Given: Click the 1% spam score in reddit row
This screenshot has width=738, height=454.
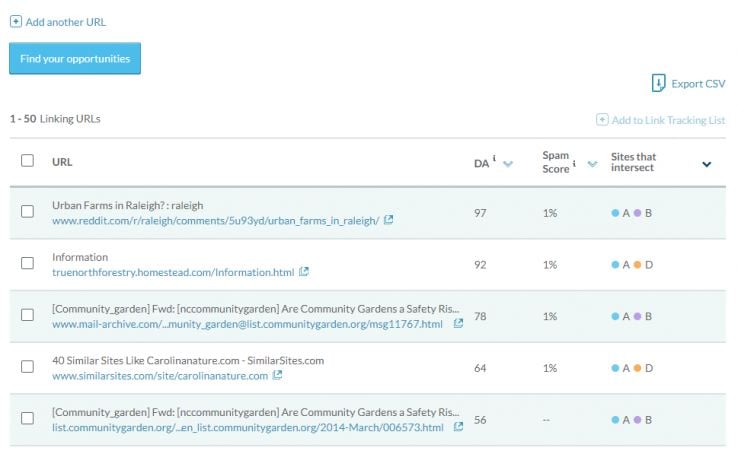Looking at the screenshot, I should coord(550,213).
